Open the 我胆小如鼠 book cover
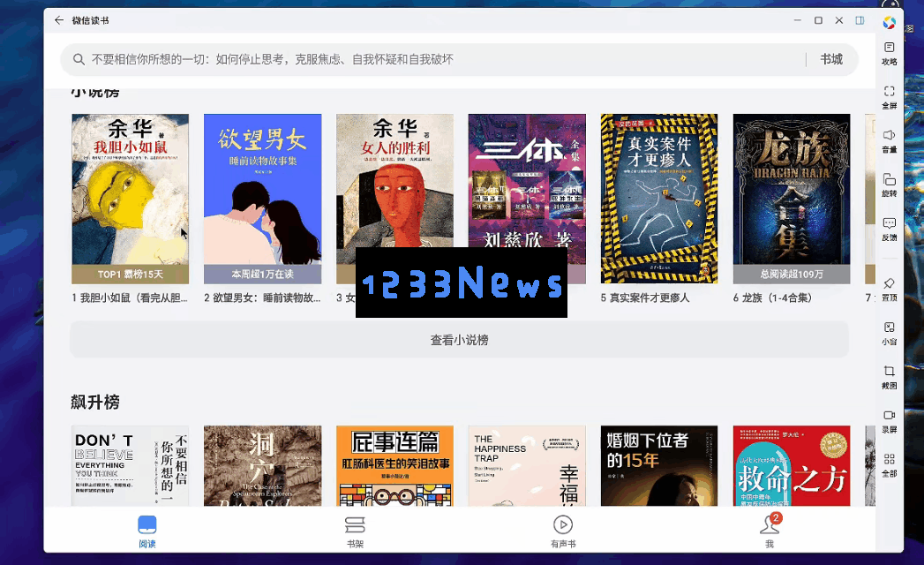This screenshot has width=924, height=565. click(x=131, y=199)
